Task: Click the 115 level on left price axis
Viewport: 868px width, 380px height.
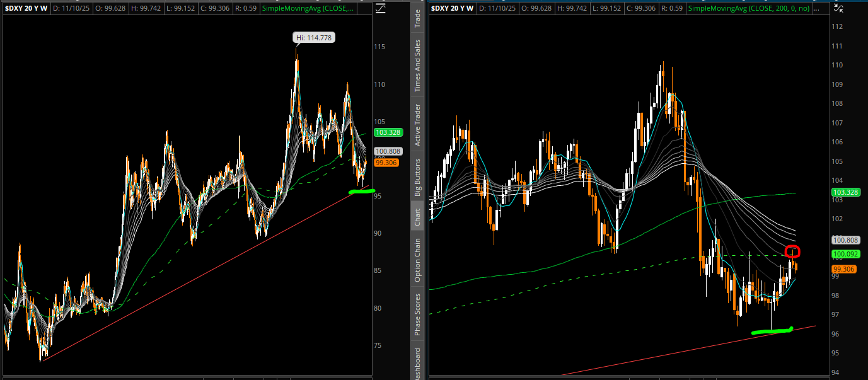Action: [x=381, y=47]
